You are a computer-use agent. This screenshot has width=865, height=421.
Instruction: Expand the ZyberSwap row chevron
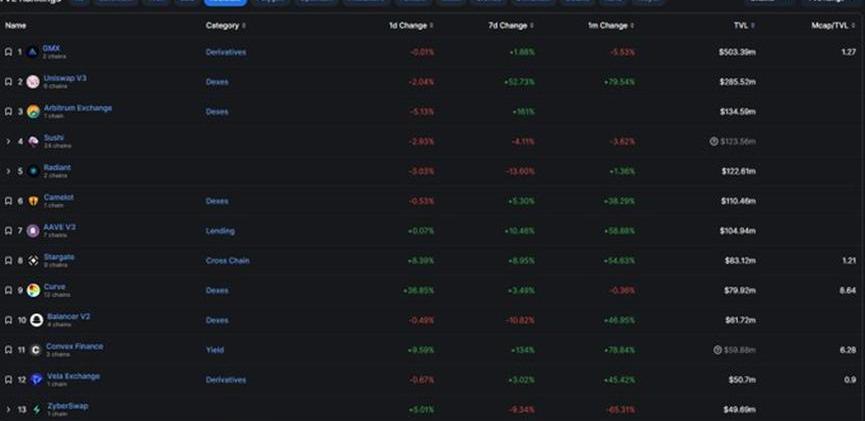[8, 410]
